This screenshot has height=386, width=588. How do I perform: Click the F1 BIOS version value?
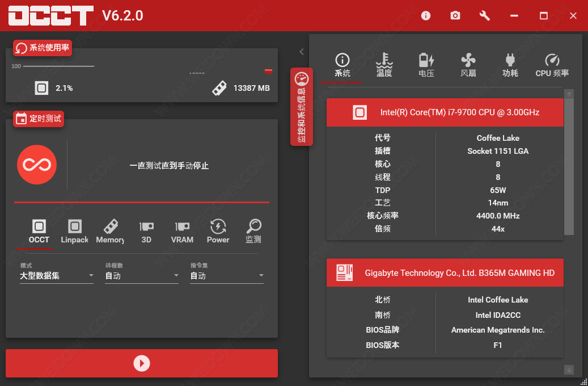[x=498, y=345]
